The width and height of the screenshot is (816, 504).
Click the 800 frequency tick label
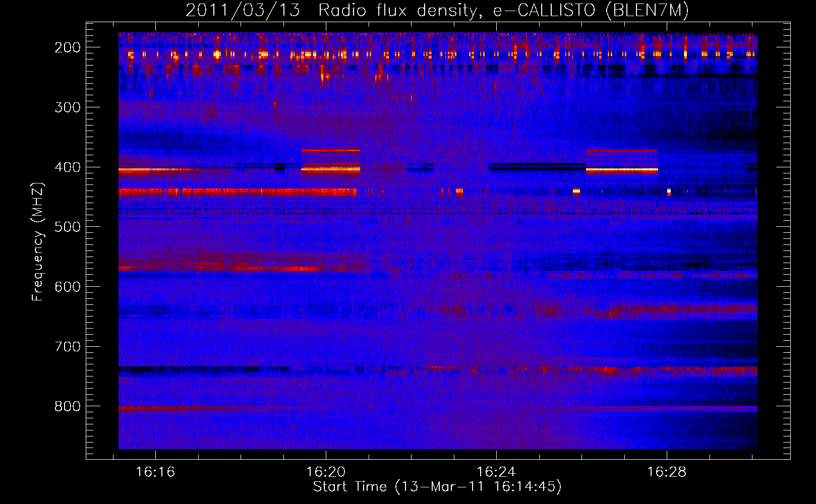tap(68, 406)
